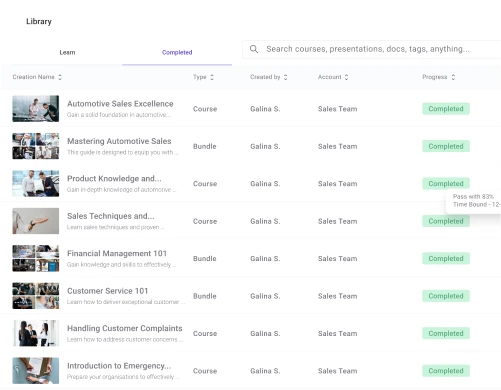Open the Automotive Sales Excellence title

tap(120, 104)
